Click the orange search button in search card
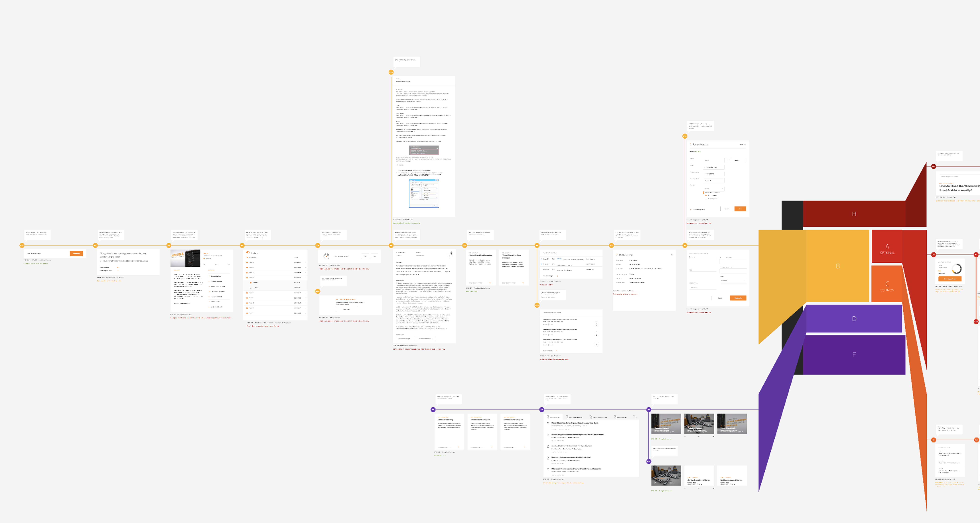The height and width of the screenshot is (523, 980). pos(76,254)
